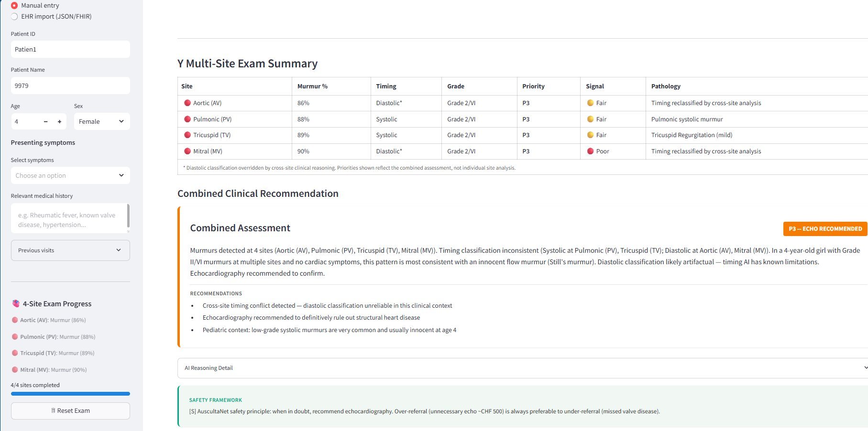This screenshot has width=868, height=431.
Task: Select the EHR import (JSON/FHIR) option
Action: pyautogui.click(x=14, y=16)
